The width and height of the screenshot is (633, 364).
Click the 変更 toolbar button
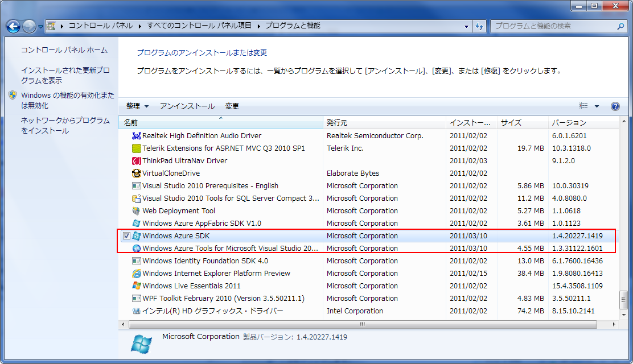[x=232, y=106]
